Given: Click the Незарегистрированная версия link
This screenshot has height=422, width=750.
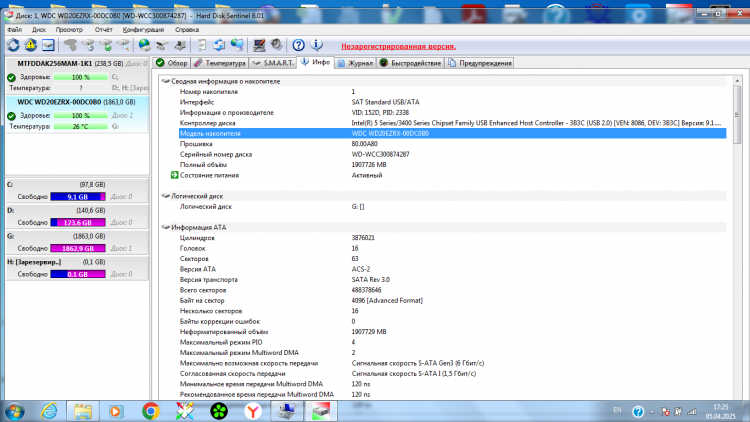Looking at the screenshot, I should tap(398, 46).
